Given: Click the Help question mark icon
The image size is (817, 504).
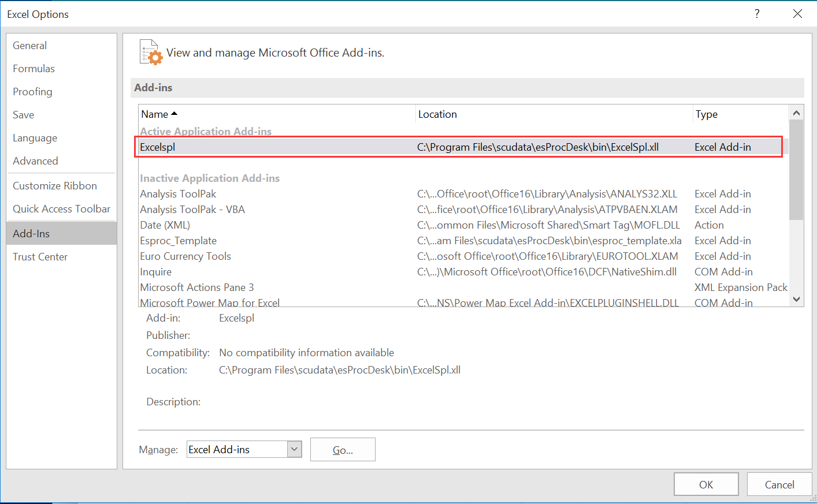Looking at the screenshot, I should point(757,14).
